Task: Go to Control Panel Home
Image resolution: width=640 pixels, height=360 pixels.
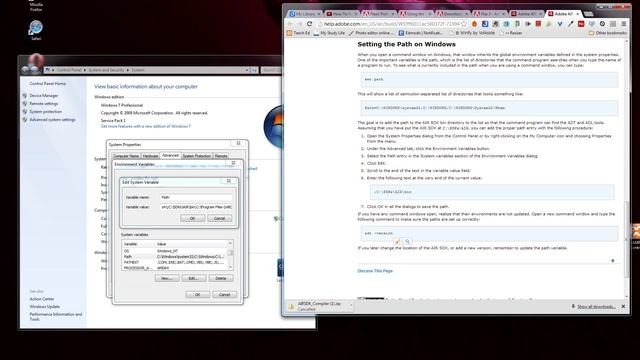Action: coord(47,83)
